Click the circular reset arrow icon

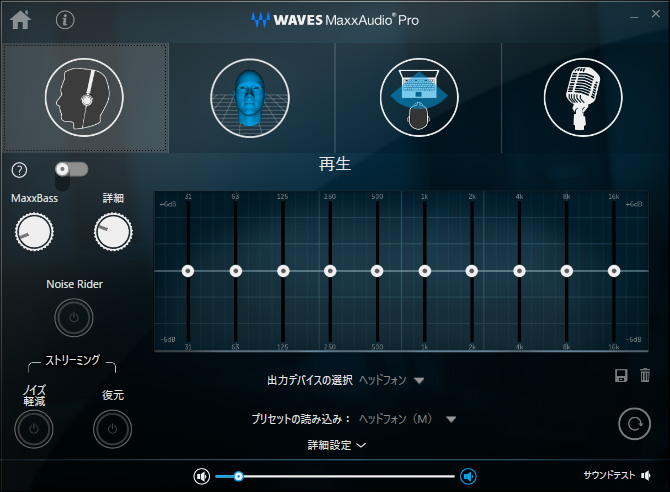click(632, 423)
